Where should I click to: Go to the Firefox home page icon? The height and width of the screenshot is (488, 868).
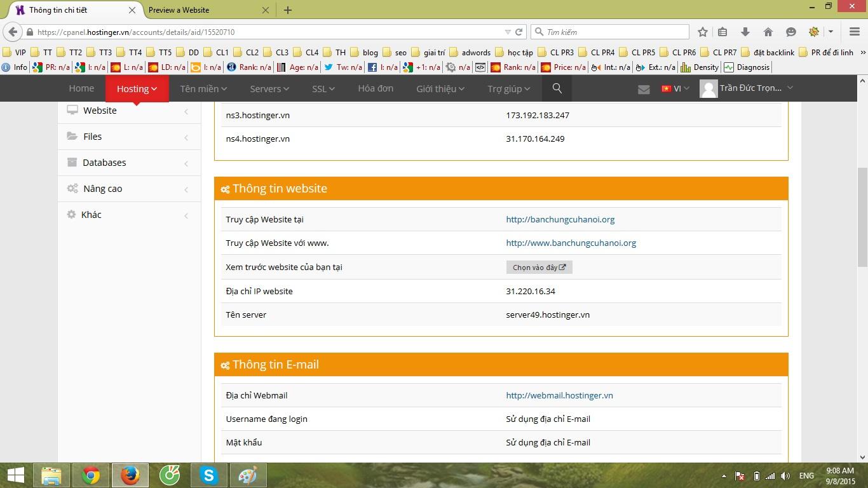pyautogui.click(x=768, y=32)
